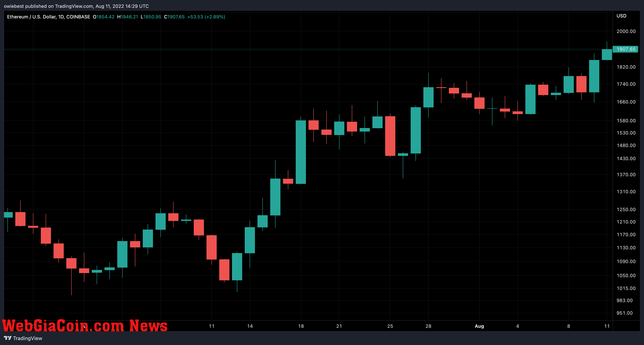Click the high value 1946.21
Image resolution: width=644 pixels, height=345 pixels.
click(x=129, y=17)
